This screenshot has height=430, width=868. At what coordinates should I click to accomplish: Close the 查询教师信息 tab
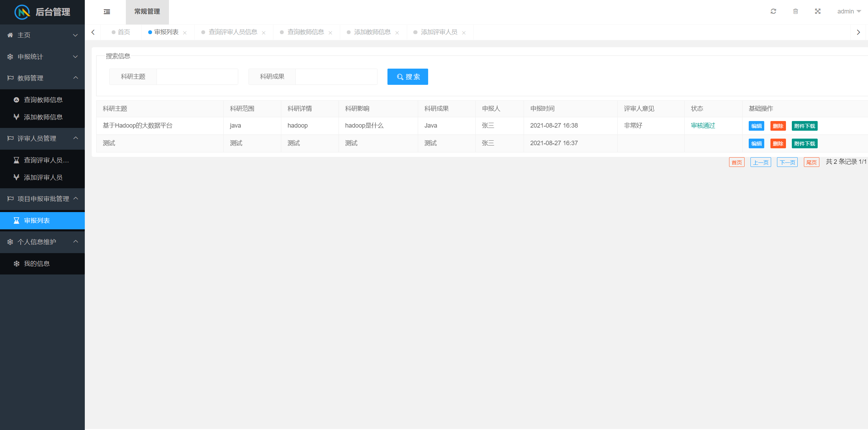tap(330, 33)
